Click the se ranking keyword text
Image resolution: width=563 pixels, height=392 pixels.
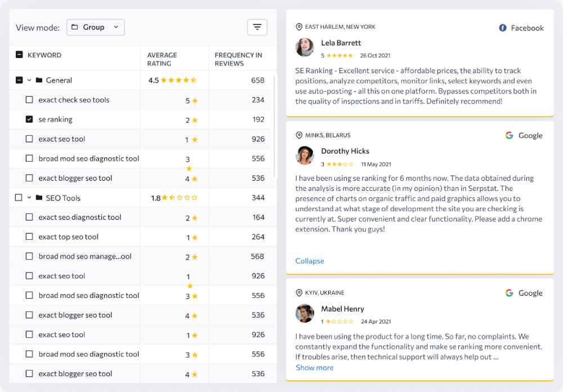coord(55,119)
